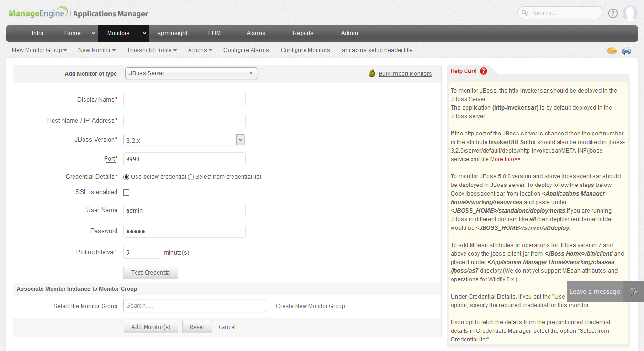Image resolution: width=644 pixels, height=351 pixels.
Task: Click the chat icon beside Leave a message
Action: [x=634, y=291]
